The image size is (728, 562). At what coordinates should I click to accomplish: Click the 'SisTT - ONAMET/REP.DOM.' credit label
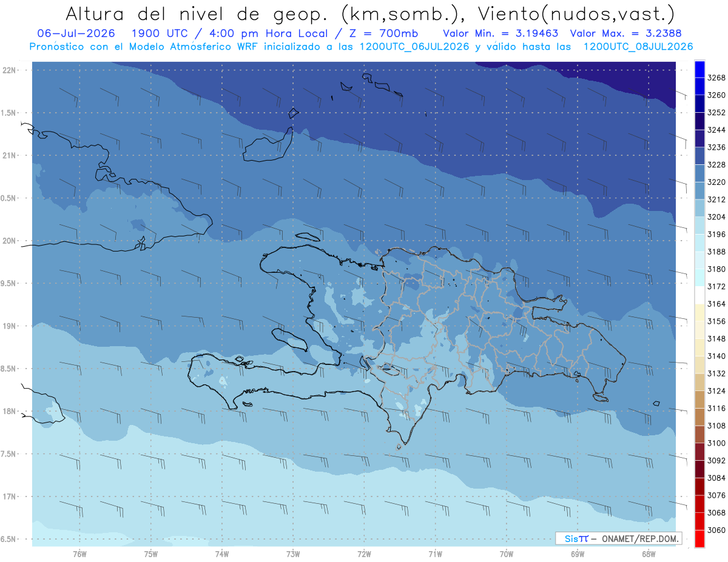619,538
